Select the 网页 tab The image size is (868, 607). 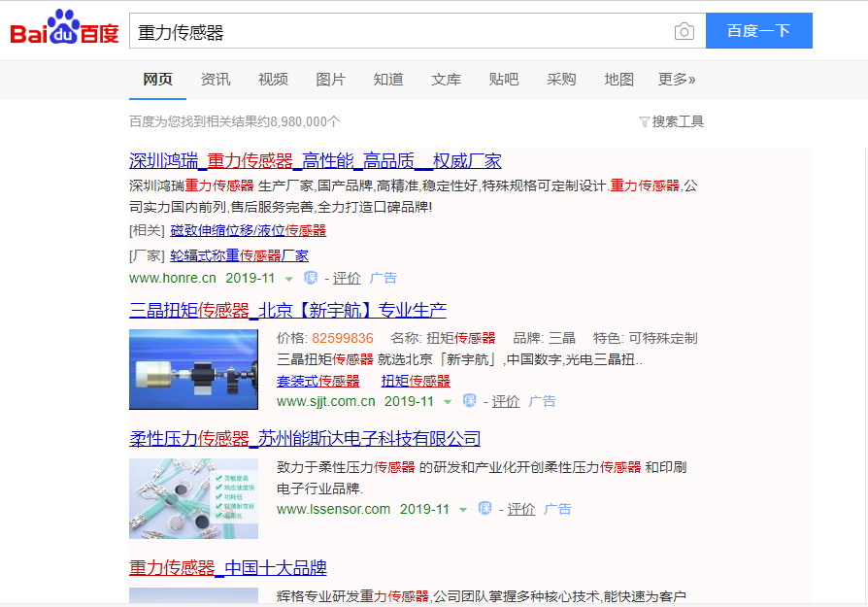coord(157,80)
